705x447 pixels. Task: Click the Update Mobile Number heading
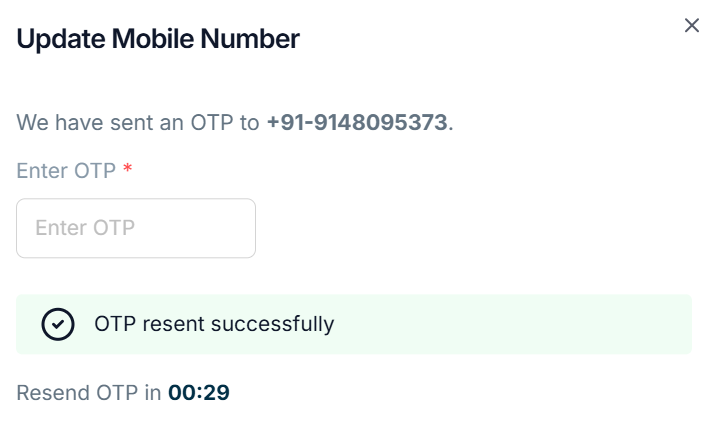158,40
